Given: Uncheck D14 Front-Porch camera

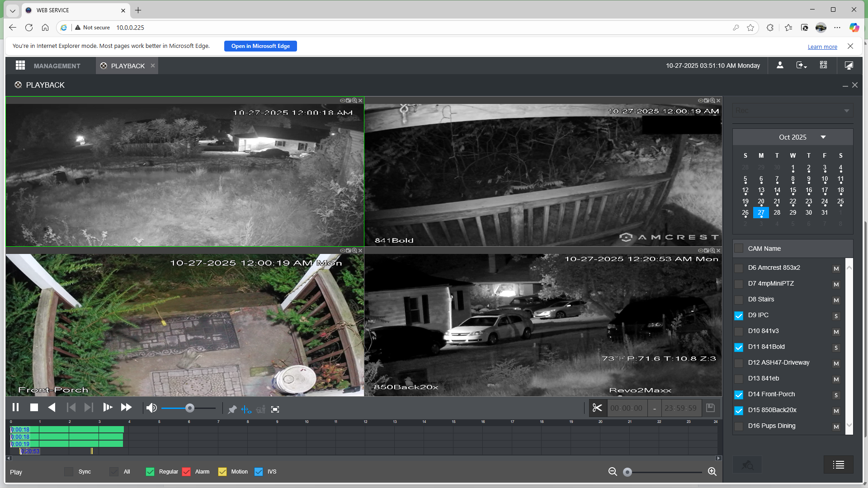Looking at the screenshot, I should coord(739,395).
